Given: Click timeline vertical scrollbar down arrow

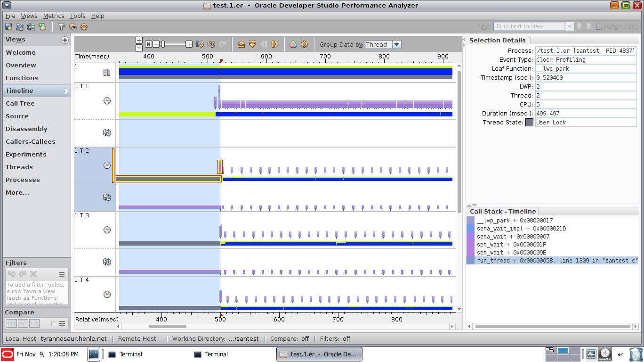Looking at the screenshot, I should pyautogui.click(x=459, y=309).
